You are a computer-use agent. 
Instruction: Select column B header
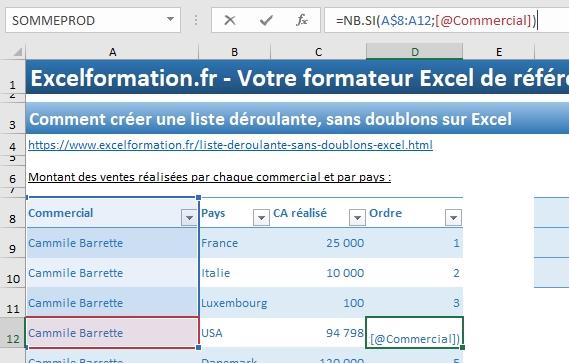(x=234, y=52)
